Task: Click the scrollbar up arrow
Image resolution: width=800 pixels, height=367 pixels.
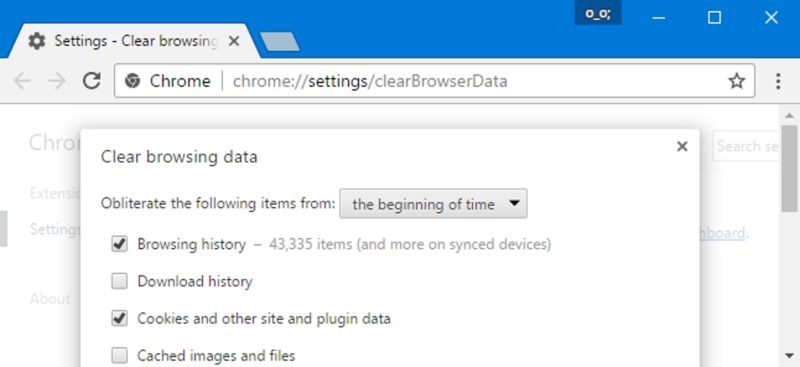Action: point(789,115)
